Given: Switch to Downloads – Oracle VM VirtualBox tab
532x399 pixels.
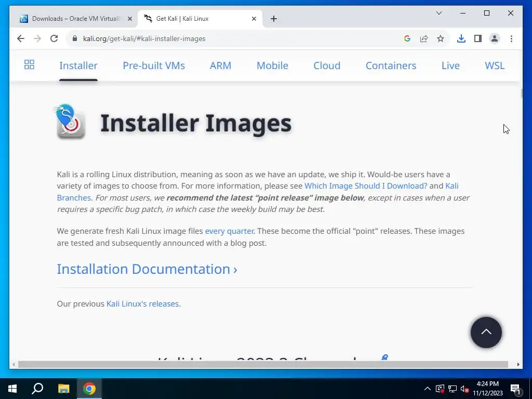Looking at the screenshot, I should 75,19.
